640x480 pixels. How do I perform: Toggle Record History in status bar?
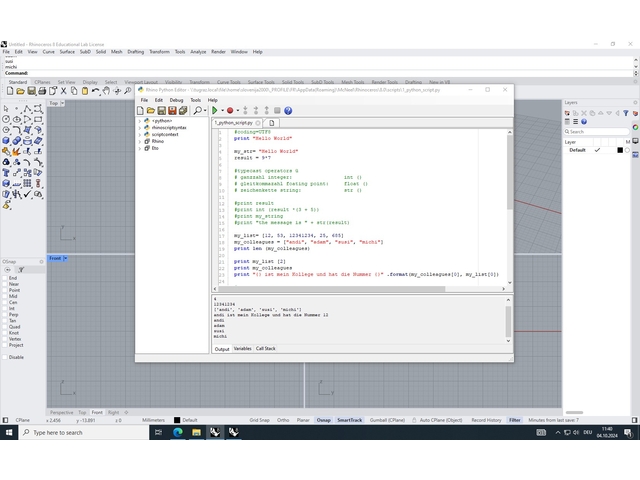coord(486,420)
